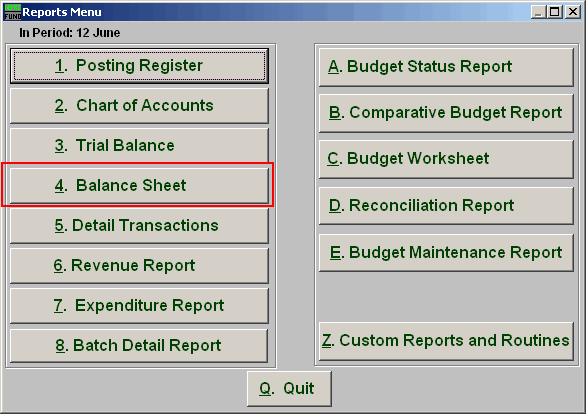Click the Balance Sheet button
586x414 pixels.
pos(139,186)
